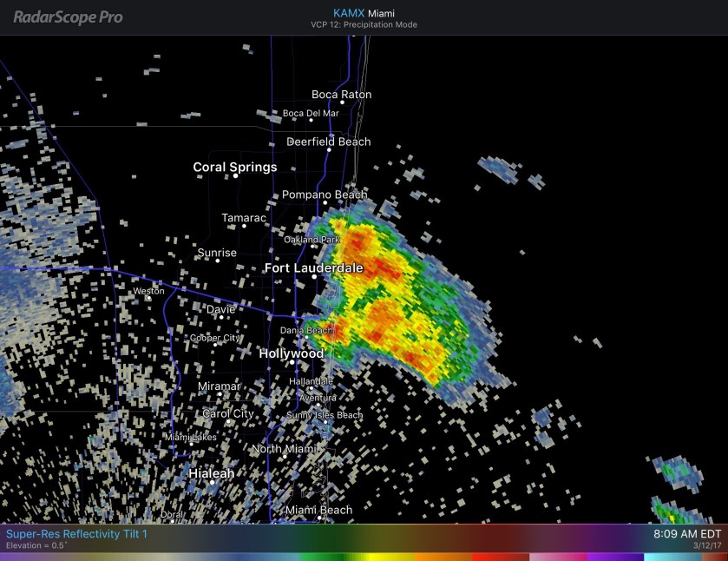Tap the Hollywood city marker dot
The height and width of the screenshot is (561, 728).
[292, 363]
